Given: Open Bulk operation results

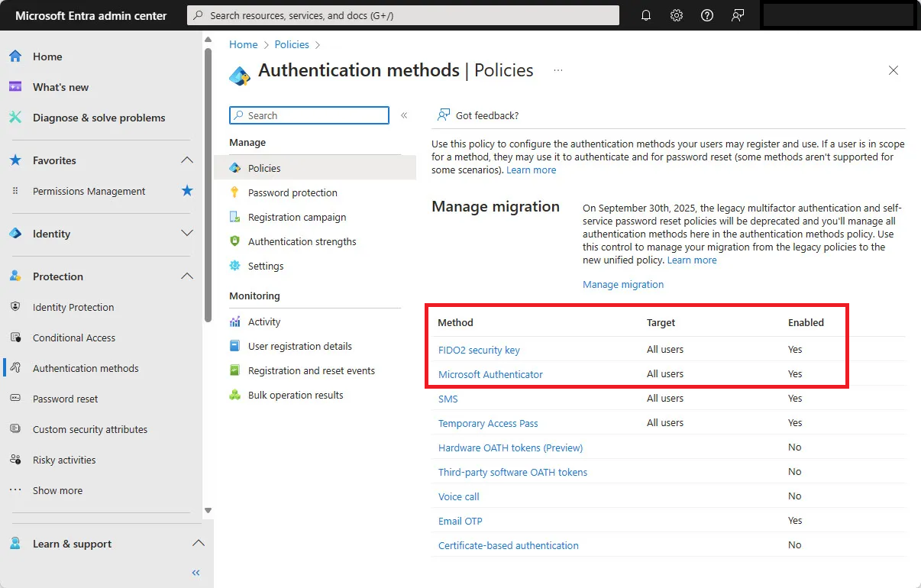Looking at the screenshot, I should [x=293, y=395].
